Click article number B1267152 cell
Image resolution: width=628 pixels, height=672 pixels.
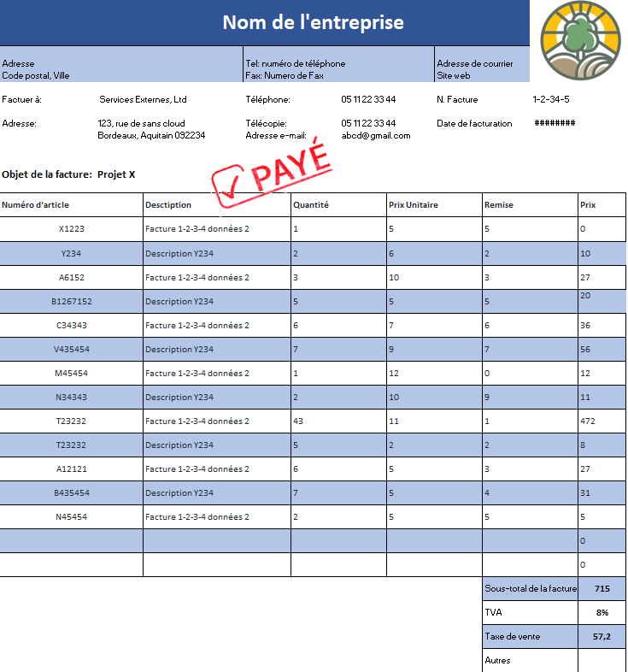tap(71, 301)
